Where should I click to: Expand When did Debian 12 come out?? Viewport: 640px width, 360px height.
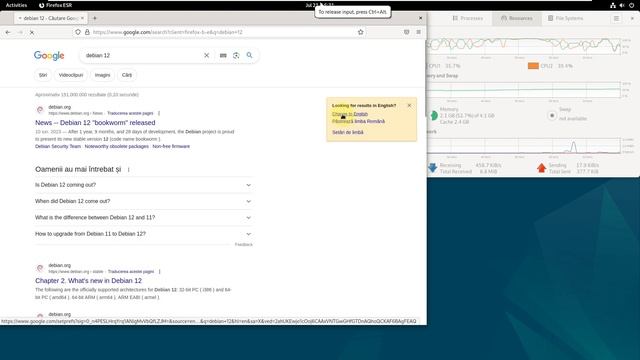143,201
